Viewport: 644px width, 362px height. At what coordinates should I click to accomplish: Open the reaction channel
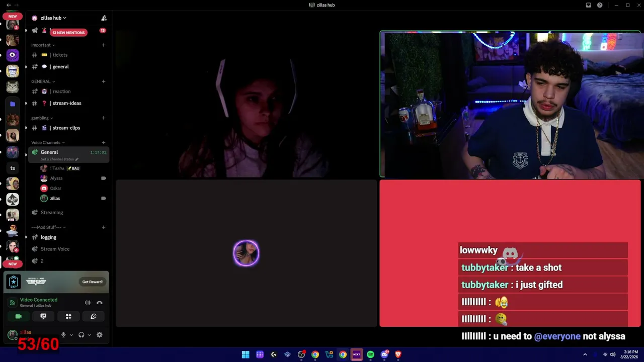coord(68,92)
